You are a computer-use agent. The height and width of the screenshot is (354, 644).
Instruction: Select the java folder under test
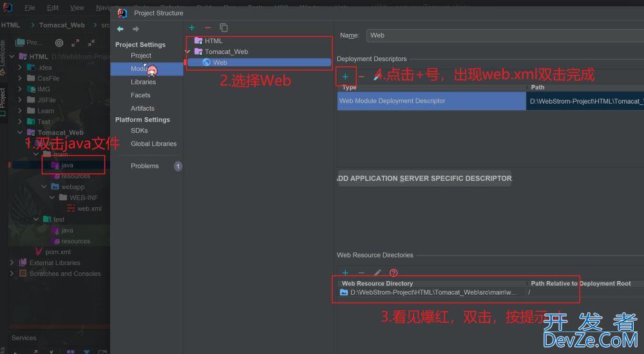coord(62,230)
